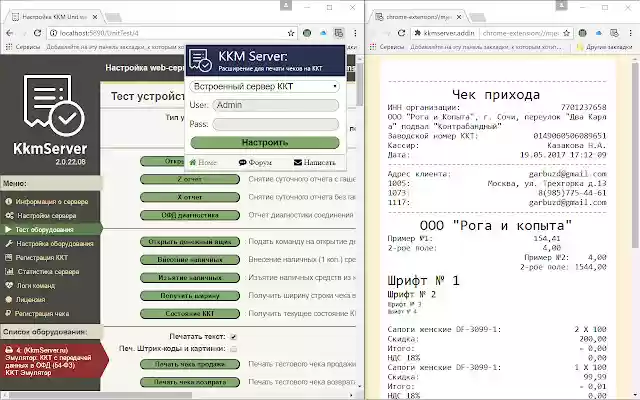Open Chrome menu in the right browser window
Screen dimensions: 640x400
pos(630,32)
